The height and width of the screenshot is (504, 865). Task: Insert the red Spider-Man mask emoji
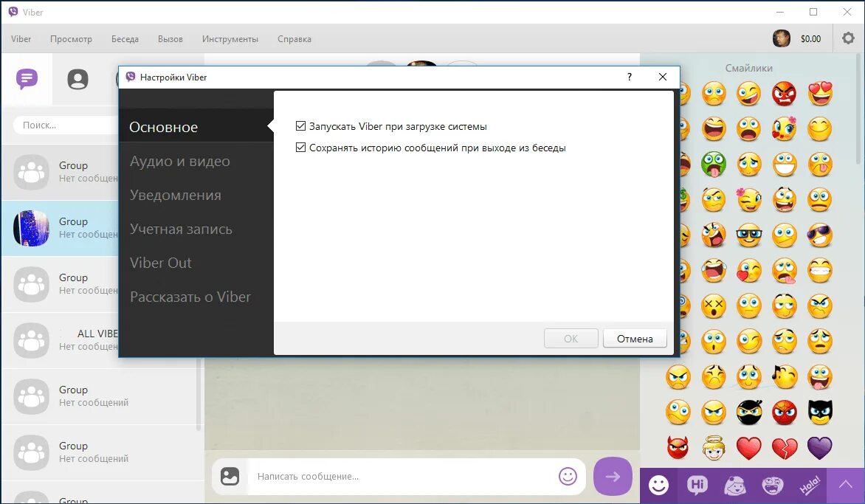pyautogui.click(x=784, y=412)
